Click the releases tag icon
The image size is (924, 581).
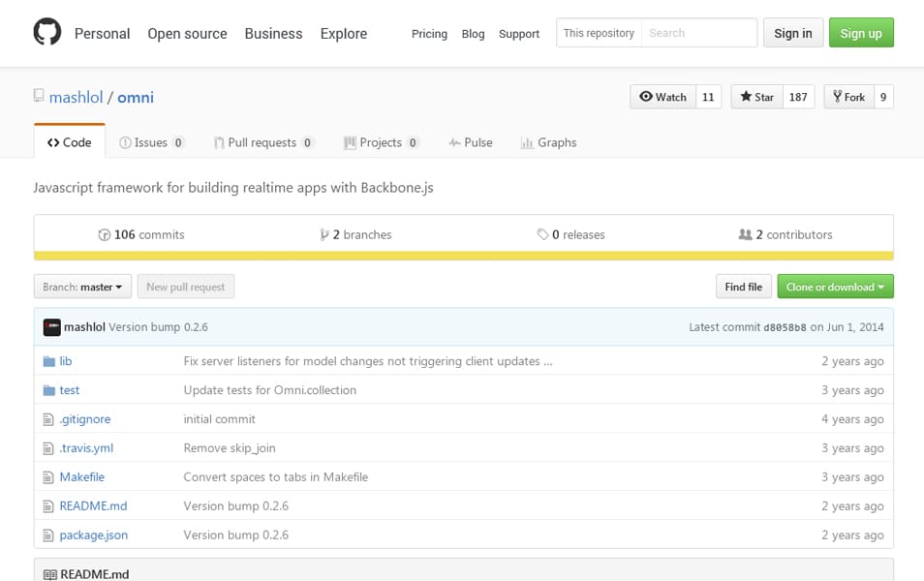[542, 235]
